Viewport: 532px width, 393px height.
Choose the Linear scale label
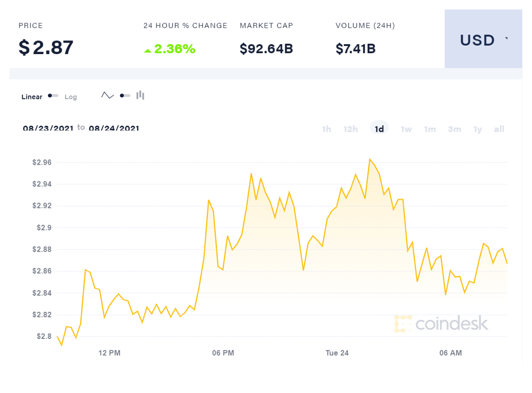pos(32,97)
